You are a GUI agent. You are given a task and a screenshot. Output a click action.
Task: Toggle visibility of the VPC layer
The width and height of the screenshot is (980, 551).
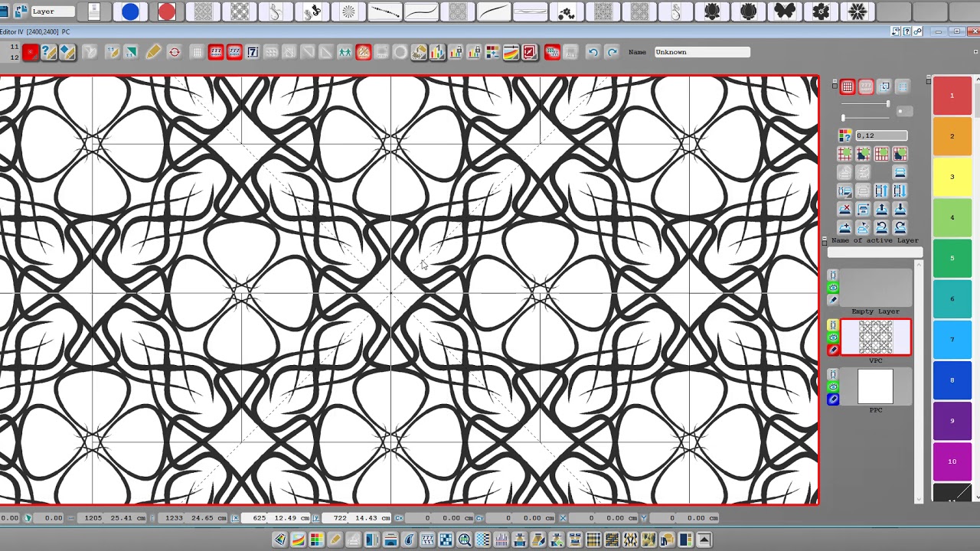[x=833, y=336]
